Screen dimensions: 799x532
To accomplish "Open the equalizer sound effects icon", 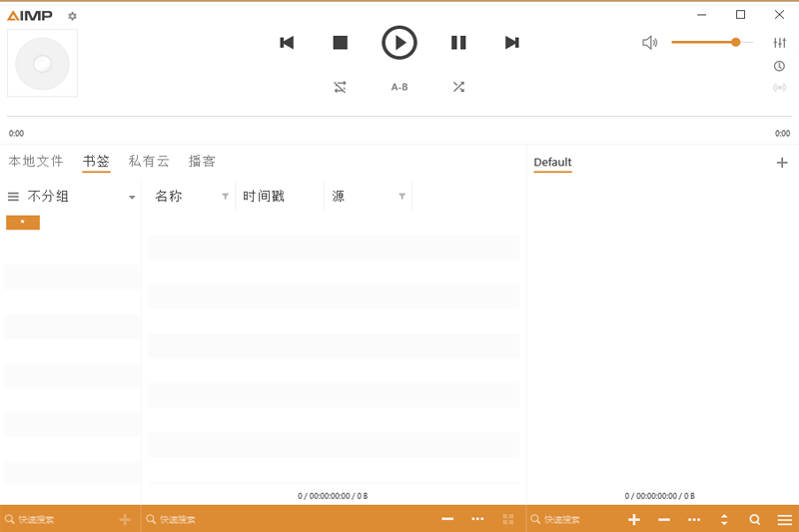I will click(779, 43).
